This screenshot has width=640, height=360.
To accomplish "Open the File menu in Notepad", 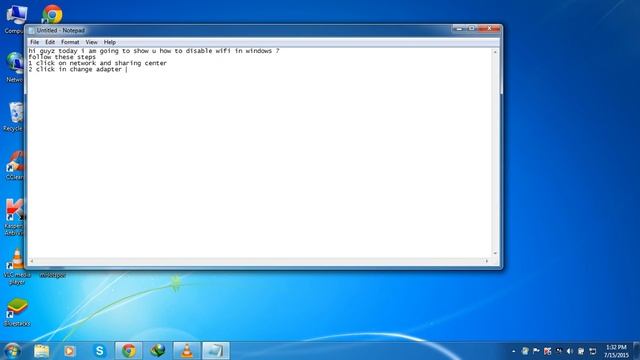I will (x=34, y=42).
